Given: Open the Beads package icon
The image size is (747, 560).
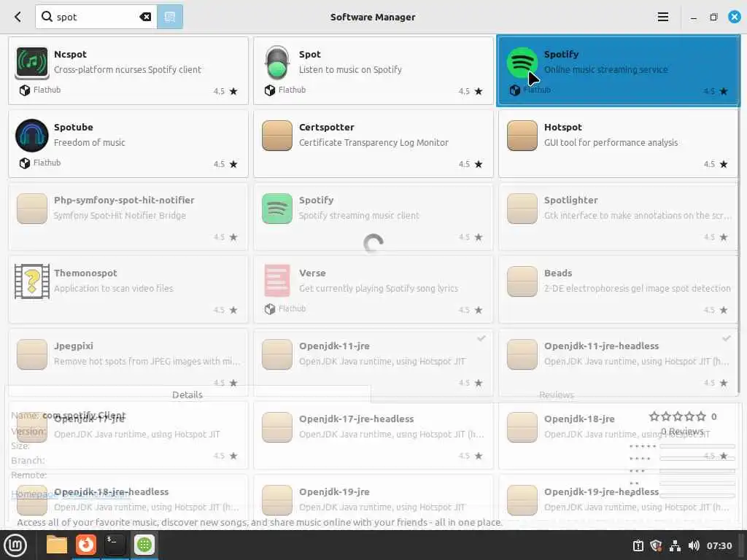Looking at the screenshot, I should click(x=522, y=281).
